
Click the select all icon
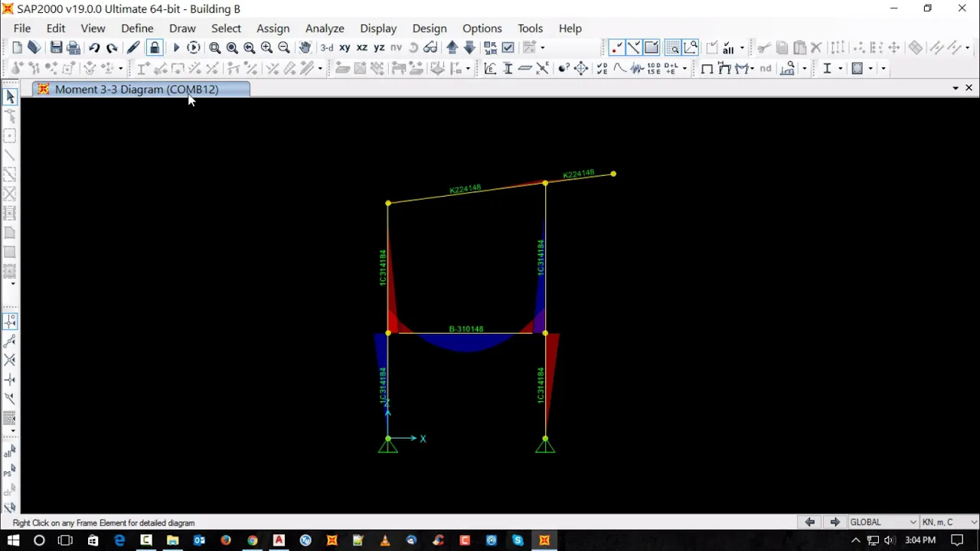(x=728, y=47)
